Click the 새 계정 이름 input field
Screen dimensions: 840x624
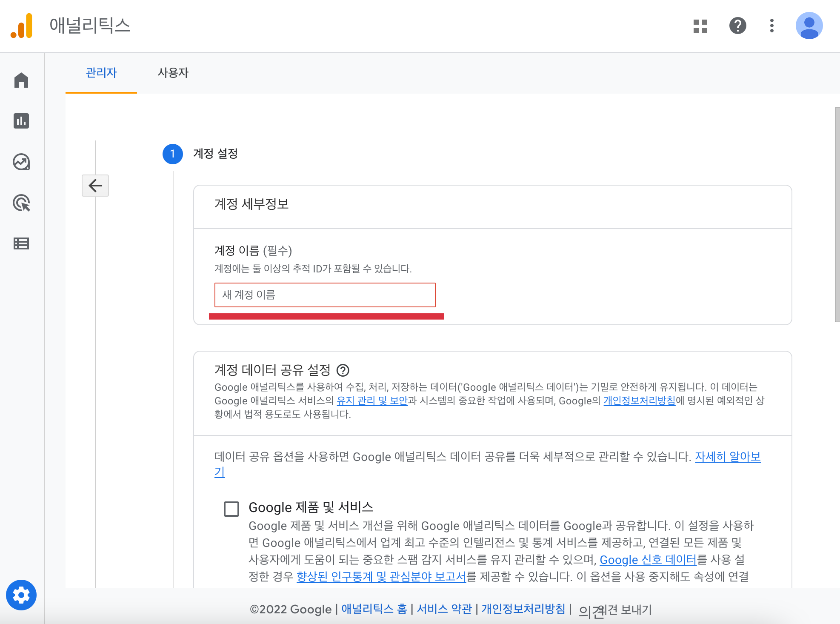(325, 295)
